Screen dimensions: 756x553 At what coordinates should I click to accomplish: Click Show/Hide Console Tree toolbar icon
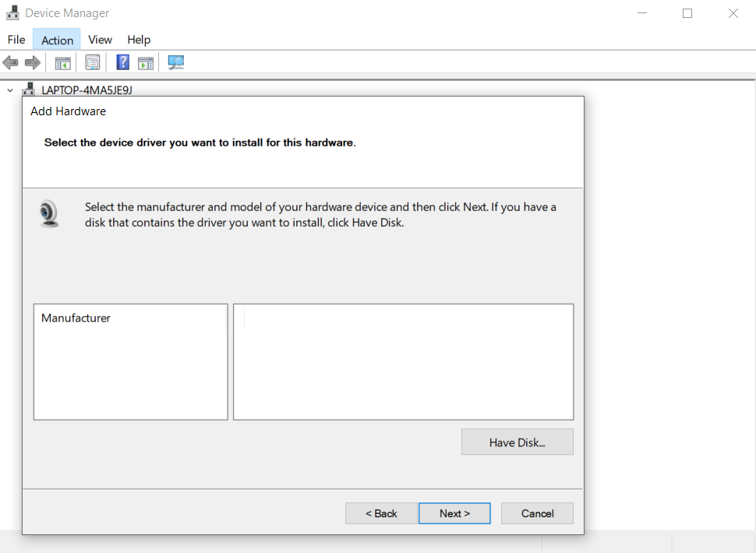[x=62, y=63]
